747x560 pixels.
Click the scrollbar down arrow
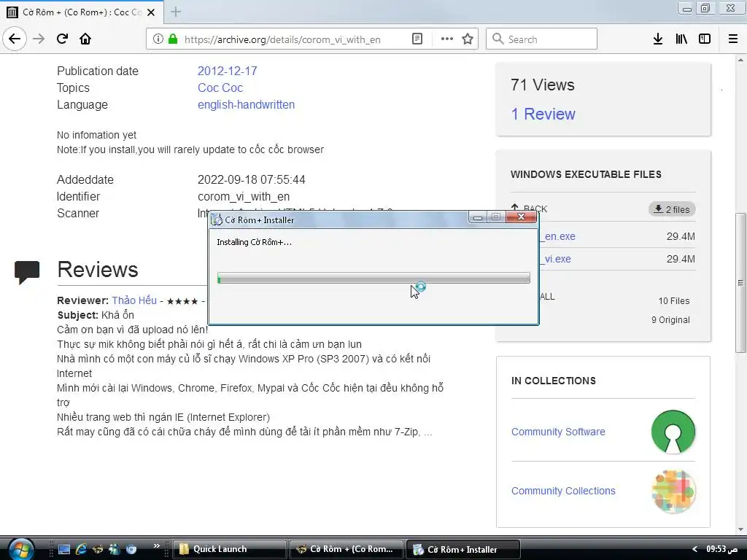click(740, 529)
